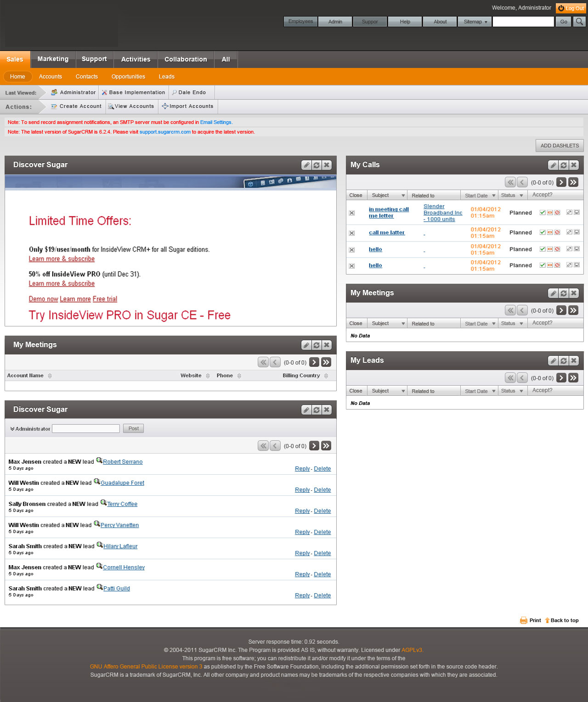This screenshot has height=702, width=588.
Task: Click the search magnifier icon in header
Action: (x=579, y=22)
